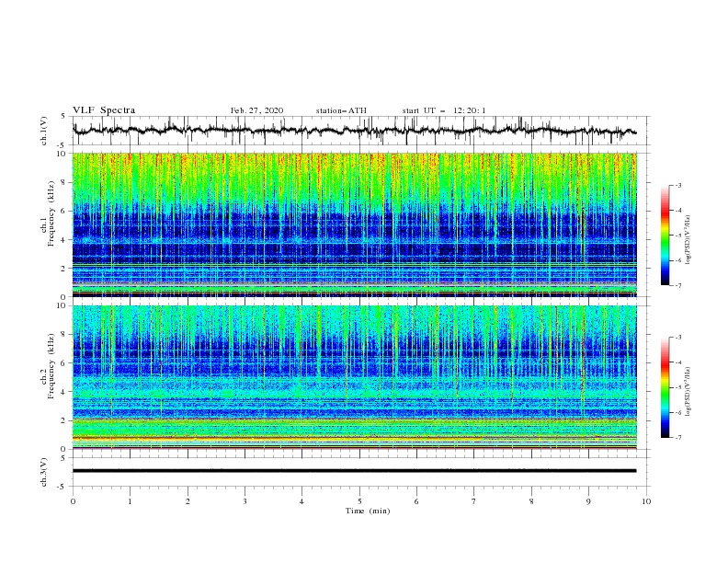Click the "6" kHz tick on ch.2 frequency axis
This screenshot has height=563, width=728.
(64, 363)
